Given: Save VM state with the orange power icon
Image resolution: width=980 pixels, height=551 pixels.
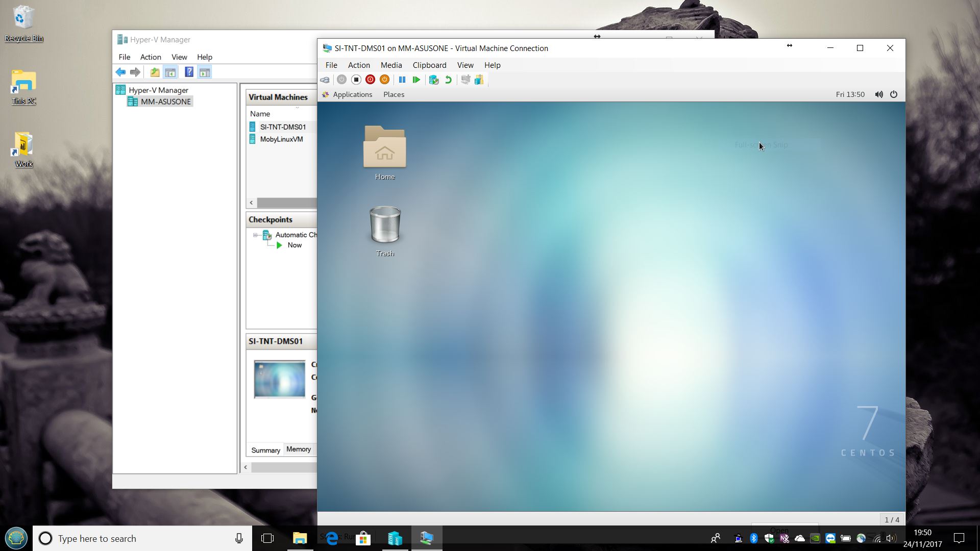Looking at the screenshot, I should [385, 80].
